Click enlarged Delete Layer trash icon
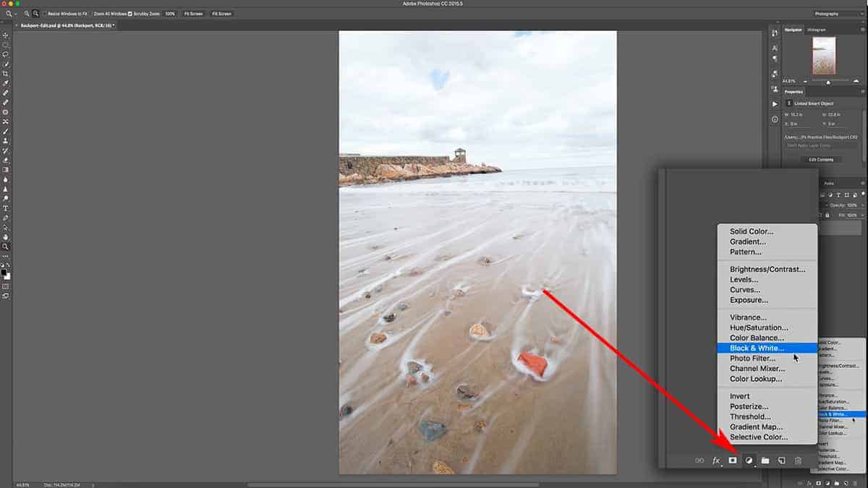868x488 pixels. tap(799, 460)
